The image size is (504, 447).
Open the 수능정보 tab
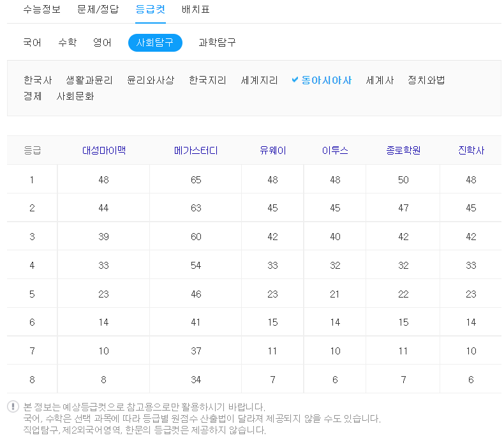click(x=41, y=10)
